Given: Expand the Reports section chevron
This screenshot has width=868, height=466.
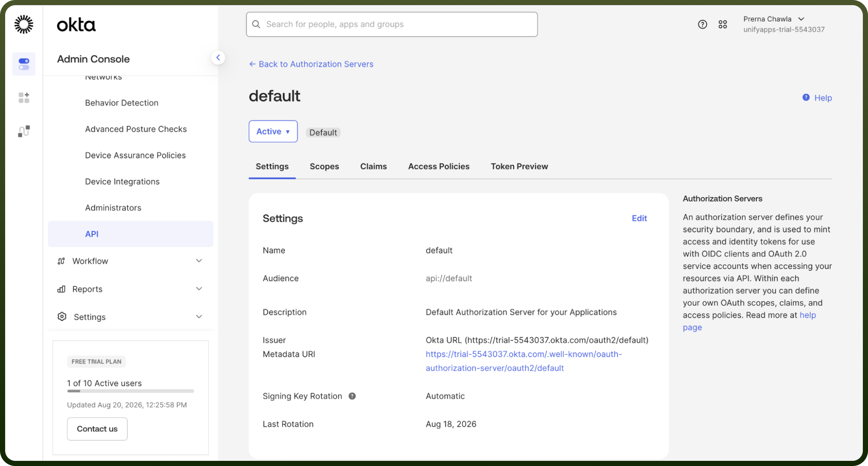Looking at the screenshot, I should (x=199, y=289).
